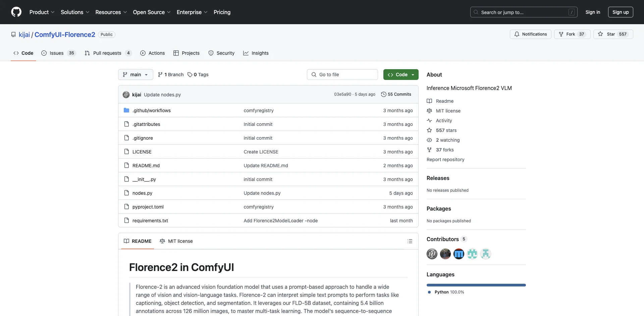Click the last contributor avatar
The width and height of the screenshot is (644, 316).
click(486, 254)
